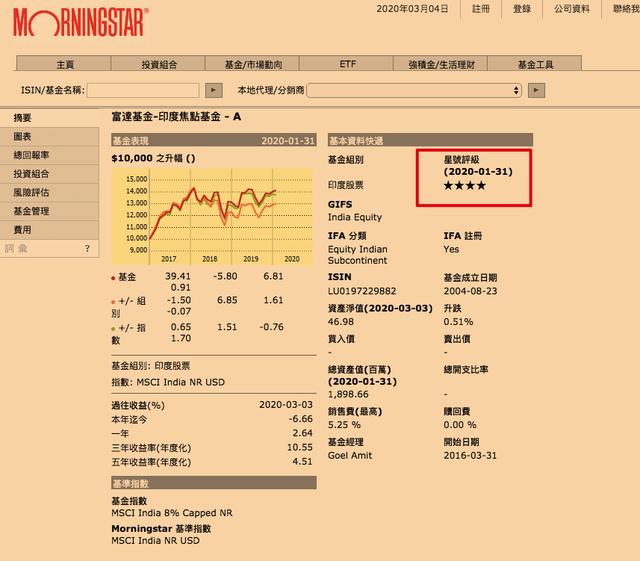Screen dimensions: 640x561
Task: Open 風險評估 in the sidebar
Action: tap(31, 193)
